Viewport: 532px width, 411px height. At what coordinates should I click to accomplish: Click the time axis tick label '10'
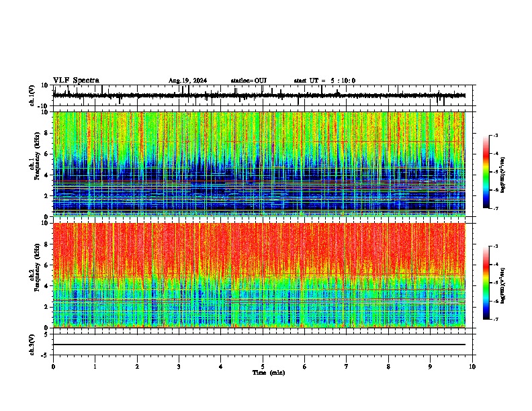click(x=472, y=367)
